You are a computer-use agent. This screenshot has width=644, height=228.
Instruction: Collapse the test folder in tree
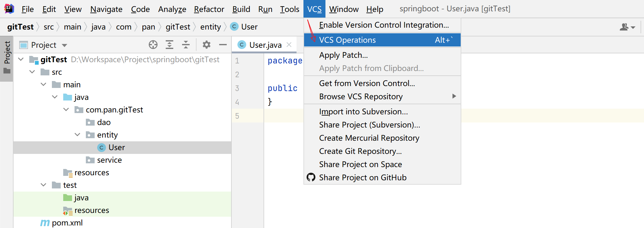(43, 185)
